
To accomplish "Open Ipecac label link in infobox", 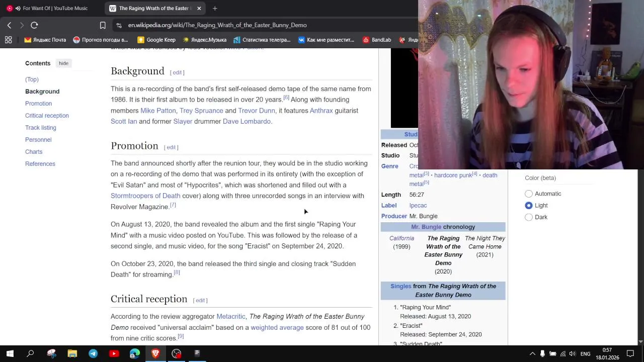I will 418,205.
